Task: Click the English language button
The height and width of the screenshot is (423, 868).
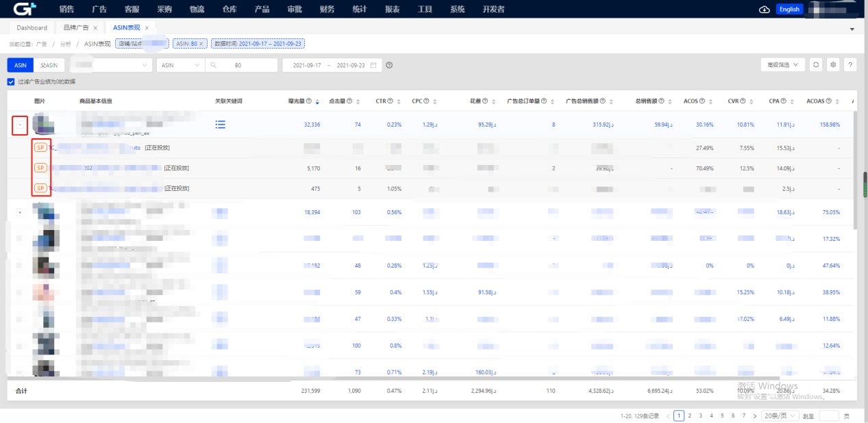Action: (789, 10)
